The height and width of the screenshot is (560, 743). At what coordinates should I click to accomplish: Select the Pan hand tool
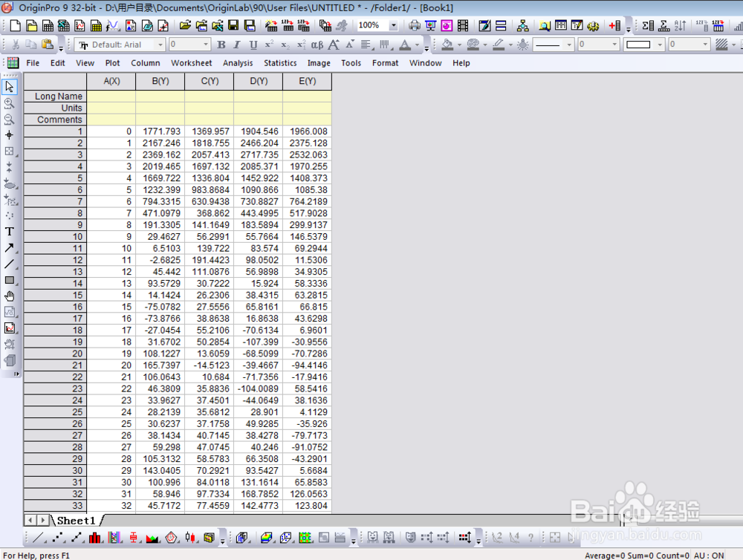tap(10, 296)
